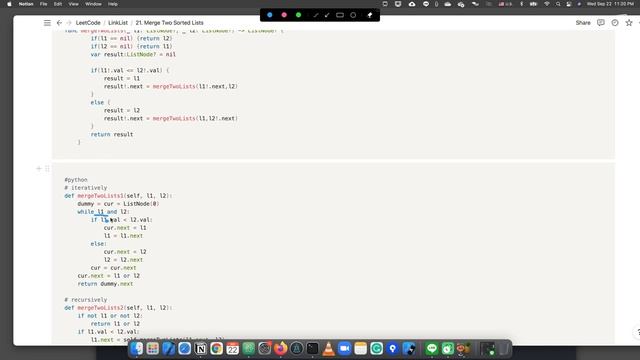The width and height of the screenshot is (640, 360).
Task: Open the Wi-Fi status menu
Action: pos(547,4)
